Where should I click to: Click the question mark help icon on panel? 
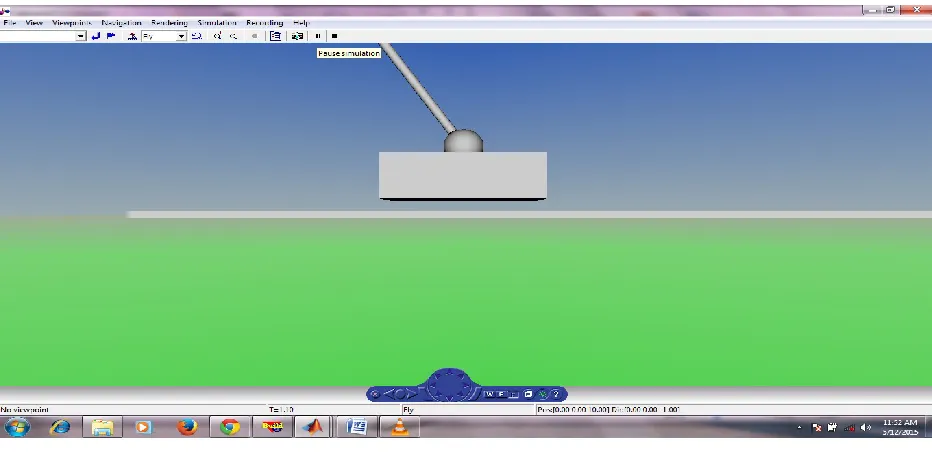pyautogui.click(x=556, y=394)
